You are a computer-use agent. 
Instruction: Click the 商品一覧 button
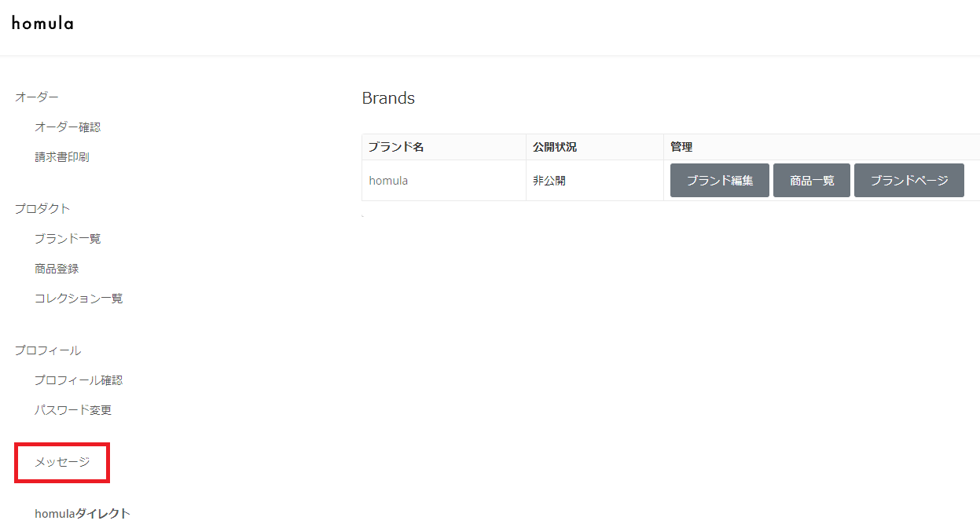coord(811,181)
